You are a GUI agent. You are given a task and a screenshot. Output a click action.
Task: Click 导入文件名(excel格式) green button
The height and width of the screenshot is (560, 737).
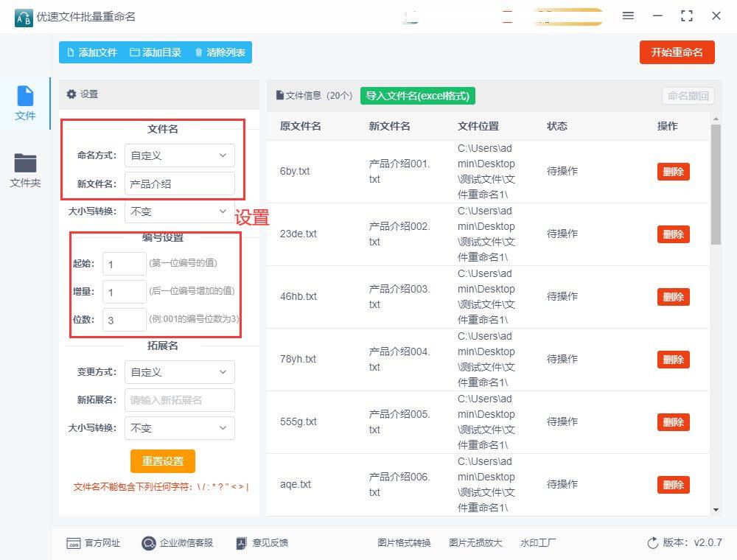pyautogui.click(x=417, y=96)
